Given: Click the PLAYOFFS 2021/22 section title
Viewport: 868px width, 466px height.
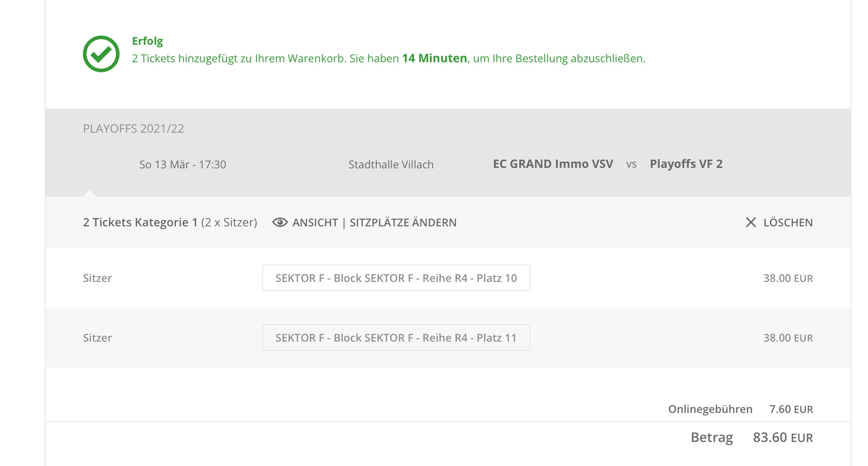Looking at the screenshot, I should point(133,129).
